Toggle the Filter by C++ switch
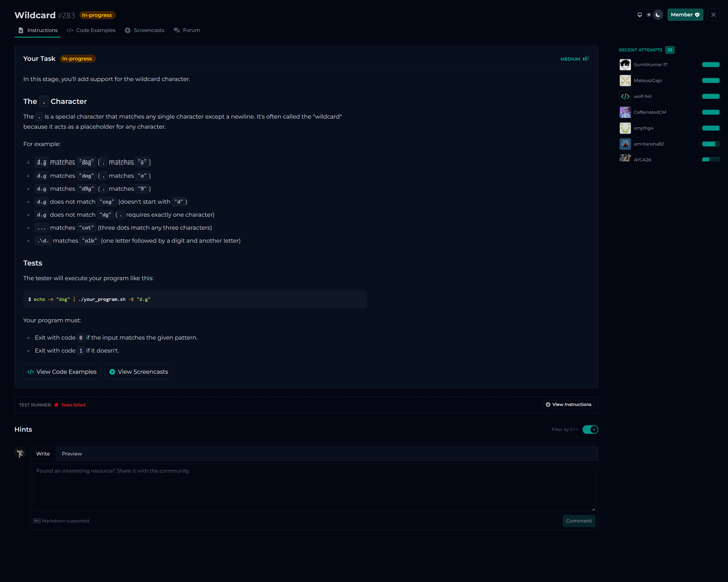The height and width of the screenshot is (582, 728). click(590, 429)
